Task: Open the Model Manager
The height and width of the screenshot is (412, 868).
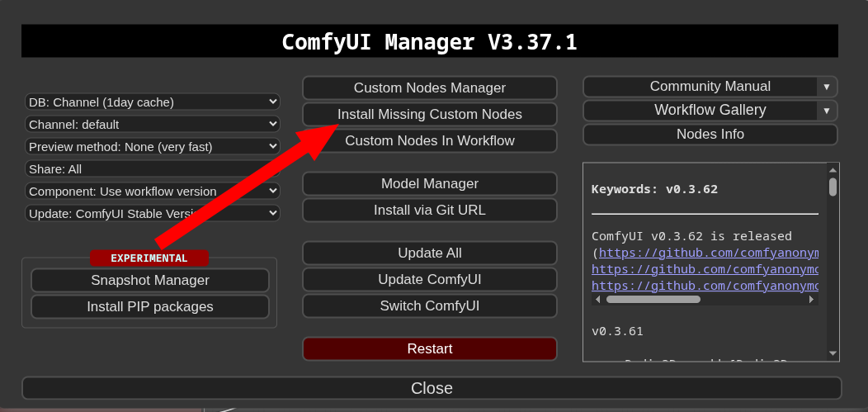Action: point(429,184)
